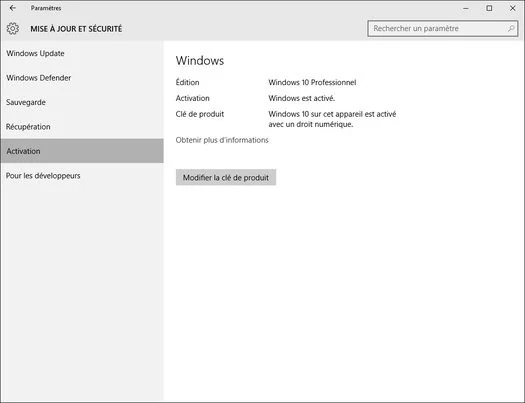Click Modifier la clé de produit button
Viewport: 525px width, 403px height.
[x=226, y=177]
